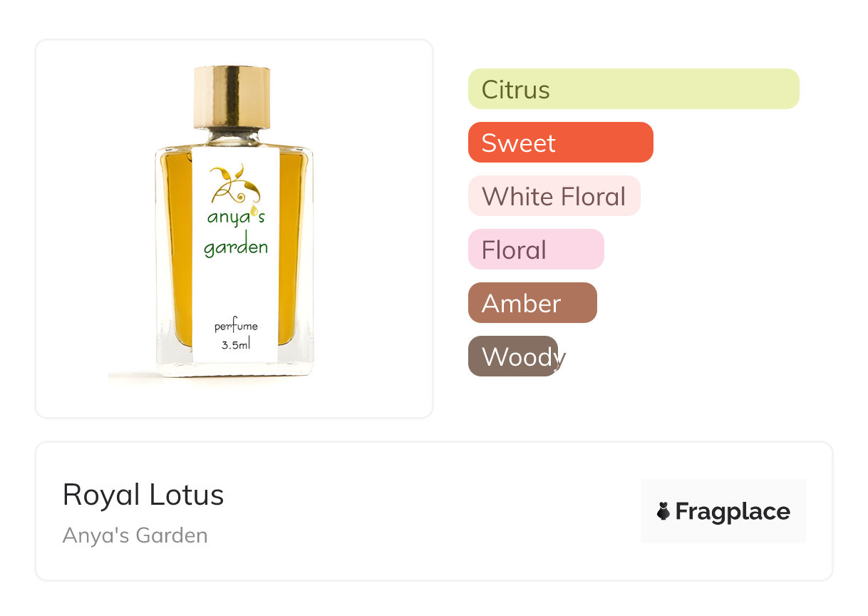The image size is (868, 616).
Task: Click the Amber label text
Action: [x=522, y=304]
